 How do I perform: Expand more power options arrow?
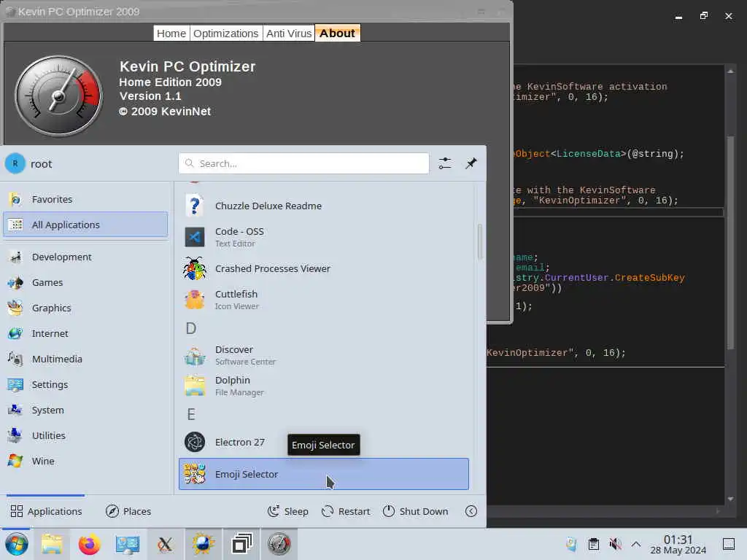click(x=471, y=511)
